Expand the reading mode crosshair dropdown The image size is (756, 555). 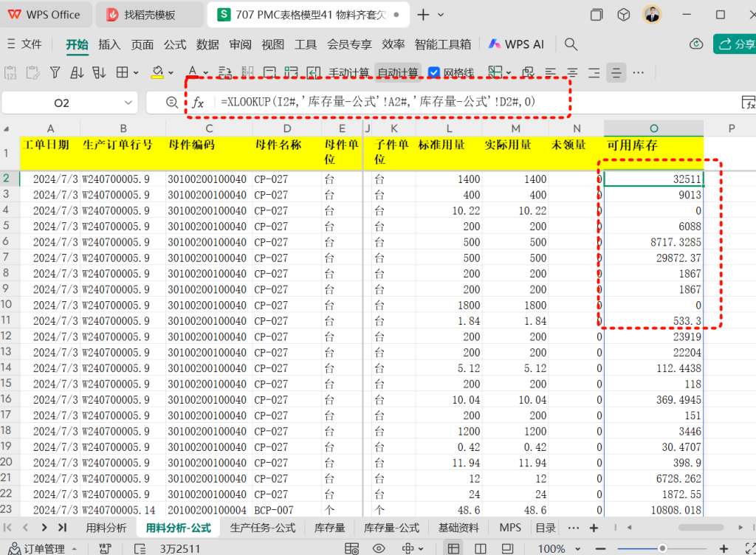(421, 549)
